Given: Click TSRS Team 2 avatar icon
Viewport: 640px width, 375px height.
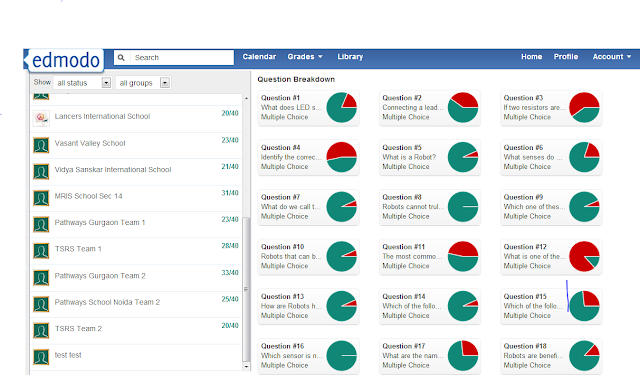Looking at the screenshot, I should tap(41, 331).
